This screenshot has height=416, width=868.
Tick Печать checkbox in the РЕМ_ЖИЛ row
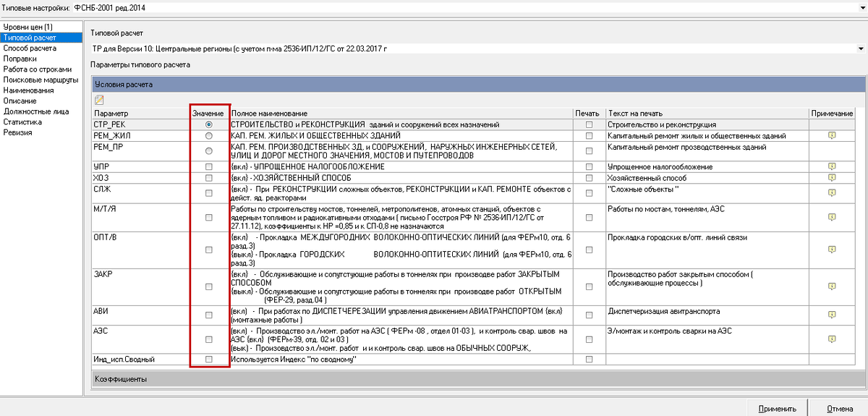(589, 136)
